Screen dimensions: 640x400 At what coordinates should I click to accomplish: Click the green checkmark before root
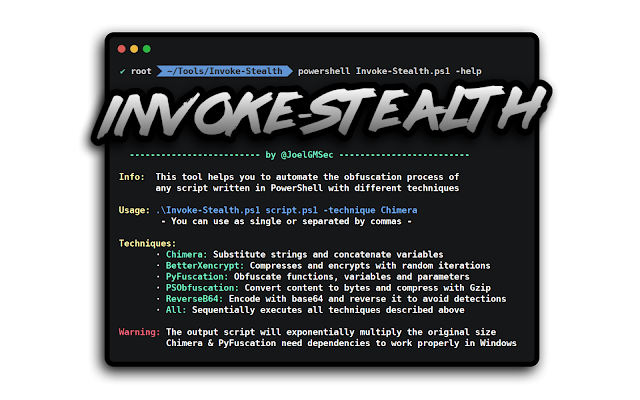tap(122, 71)
